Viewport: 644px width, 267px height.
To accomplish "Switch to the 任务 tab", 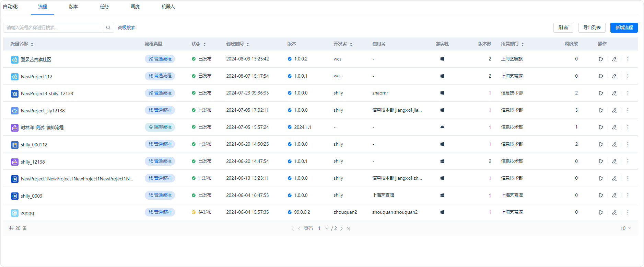I will pos(104,7).
